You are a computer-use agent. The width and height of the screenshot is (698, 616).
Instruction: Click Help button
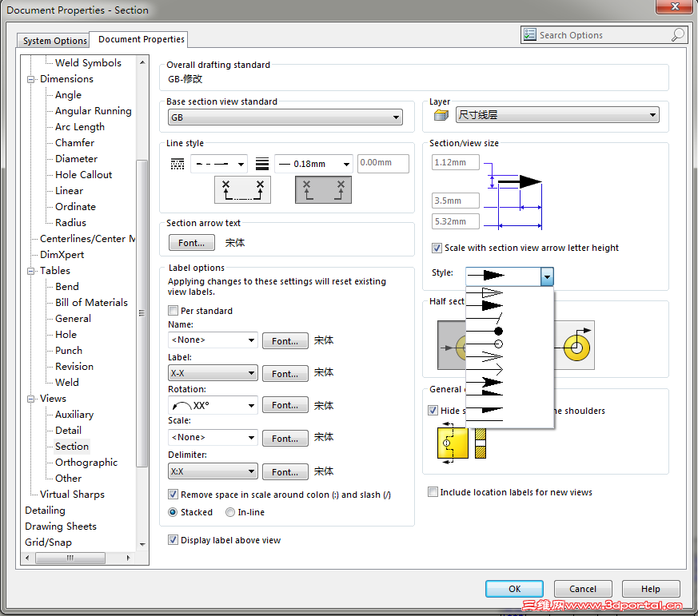tap(650, 589)
